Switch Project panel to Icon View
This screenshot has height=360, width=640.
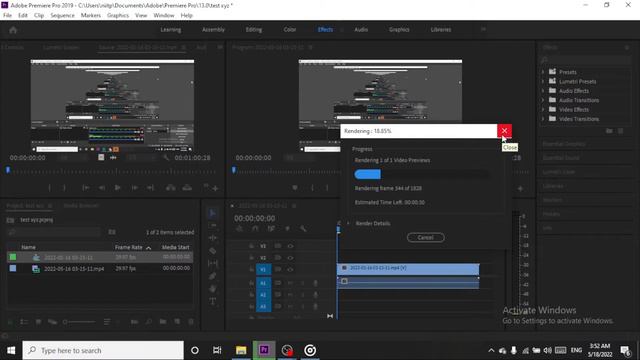[x=38, y=322]
